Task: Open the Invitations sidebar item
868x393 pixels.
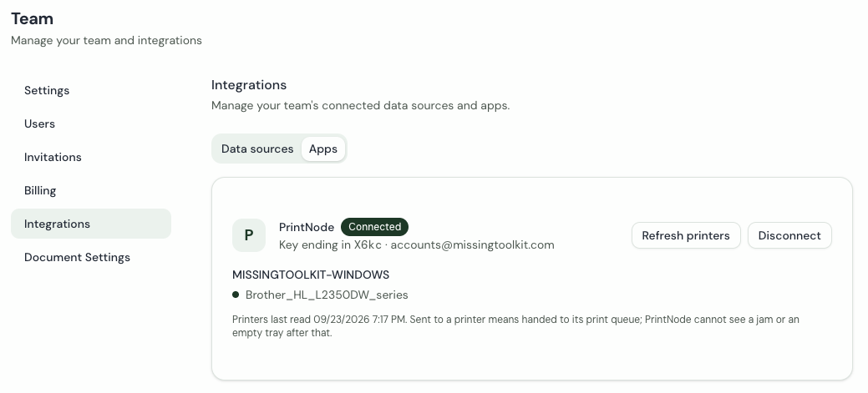Action: click(x=91, y=157)
